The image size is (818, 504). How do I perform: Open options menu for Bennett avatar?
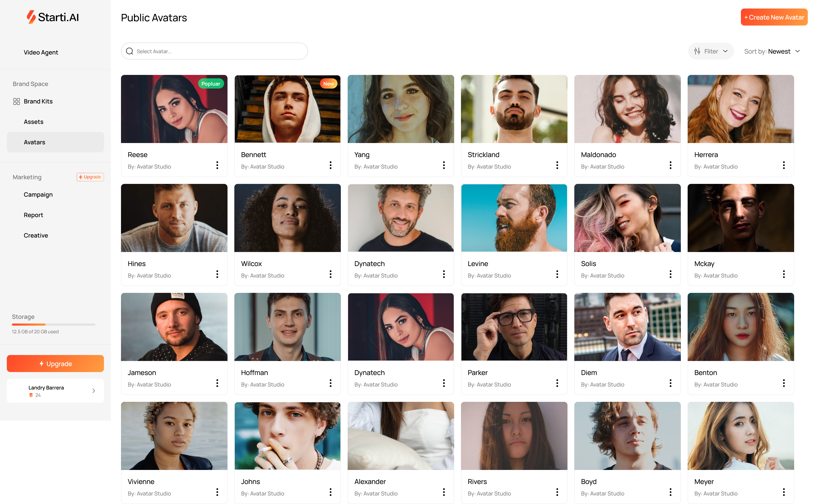point(331,165)
